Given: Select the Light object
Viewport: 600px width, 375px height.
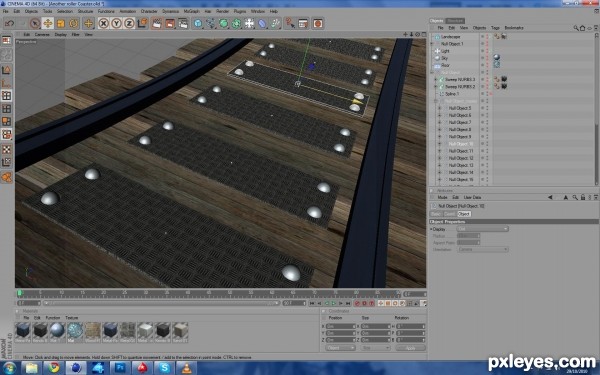Looking at the screenshot, I should pyautogui.click(x=445, y=51).
